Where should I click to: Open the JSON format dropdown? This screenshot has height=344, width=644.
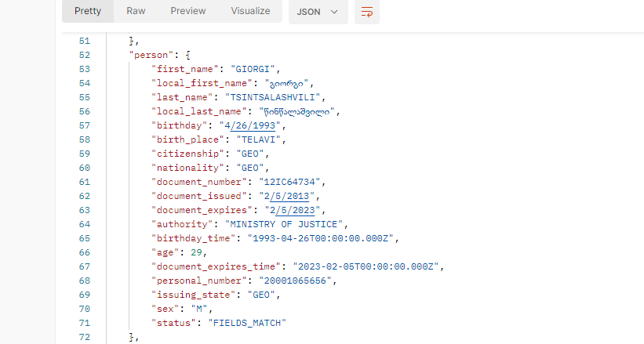coord(318,12)
